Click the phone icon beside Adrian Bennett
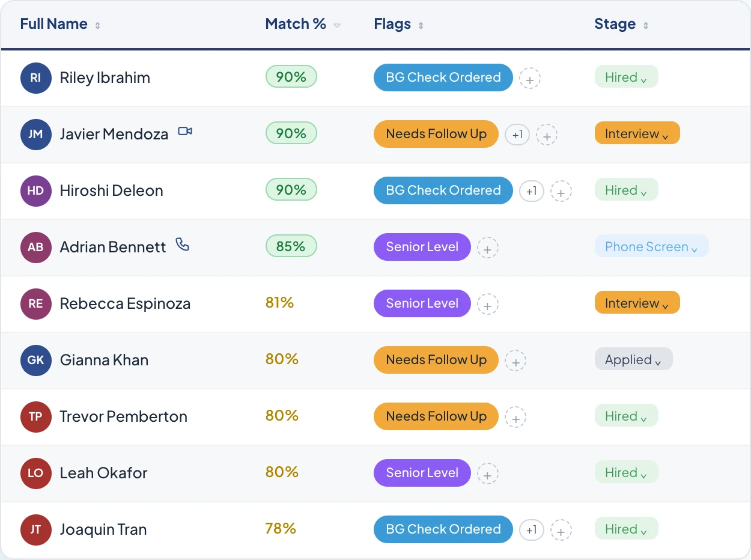 coord(183,244)
